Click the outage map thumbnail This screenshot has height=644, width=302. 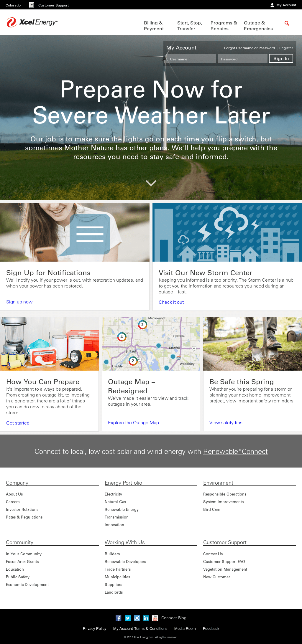tap(151, 344)
